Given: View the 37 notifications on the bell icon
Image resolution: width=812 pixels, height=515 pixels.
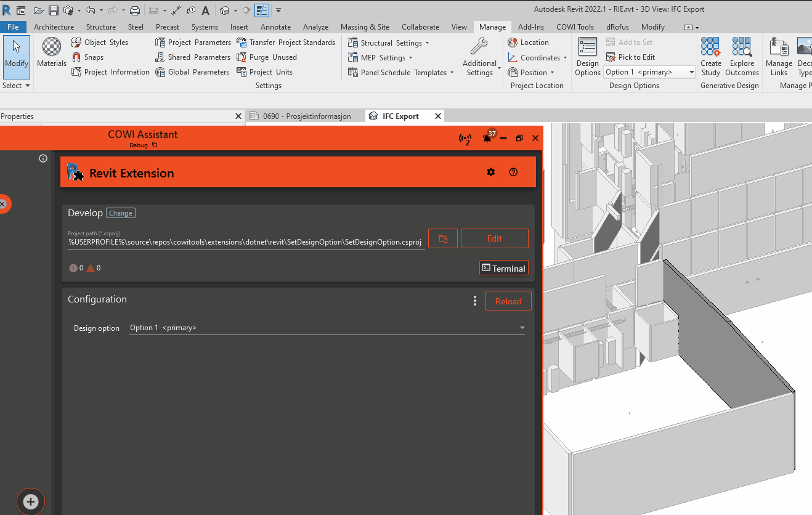Looking at the screenshot, I should coord(487,139).
